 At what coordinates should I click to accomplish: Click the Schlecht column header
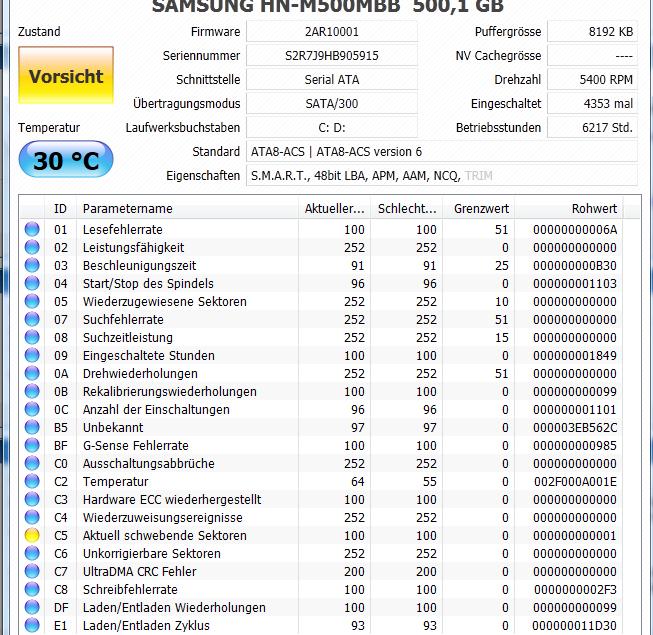click(406, 208)
